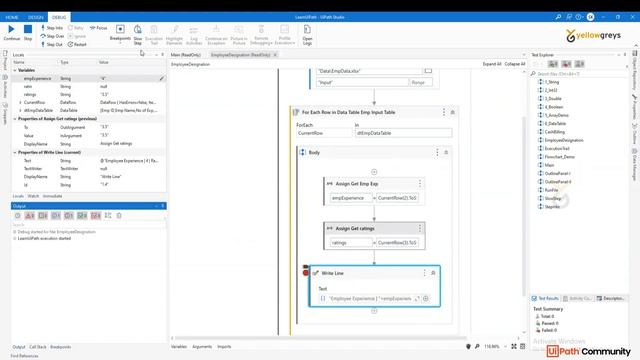Open the Breakpoints bottom tab

coord(60,347)
